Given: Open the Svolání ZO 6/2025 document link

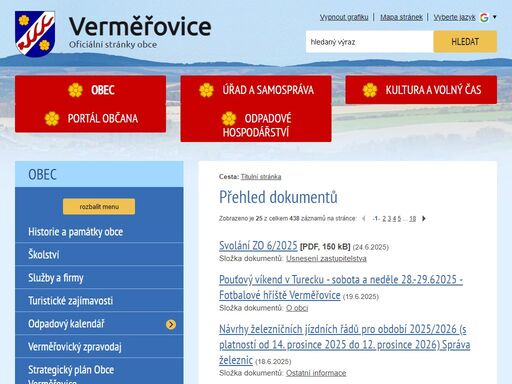Looking at the screenshot, I should click(x=258, y=246).
